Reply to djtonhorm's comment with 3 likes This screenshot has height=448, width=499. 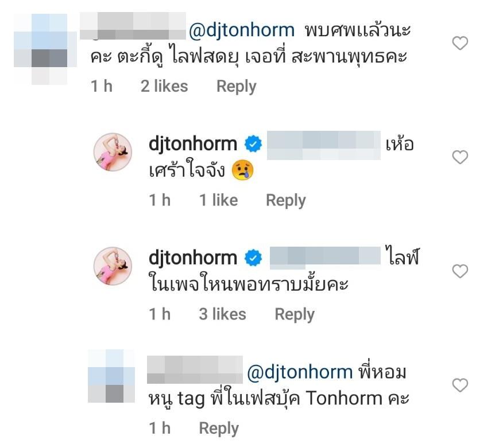295,314
